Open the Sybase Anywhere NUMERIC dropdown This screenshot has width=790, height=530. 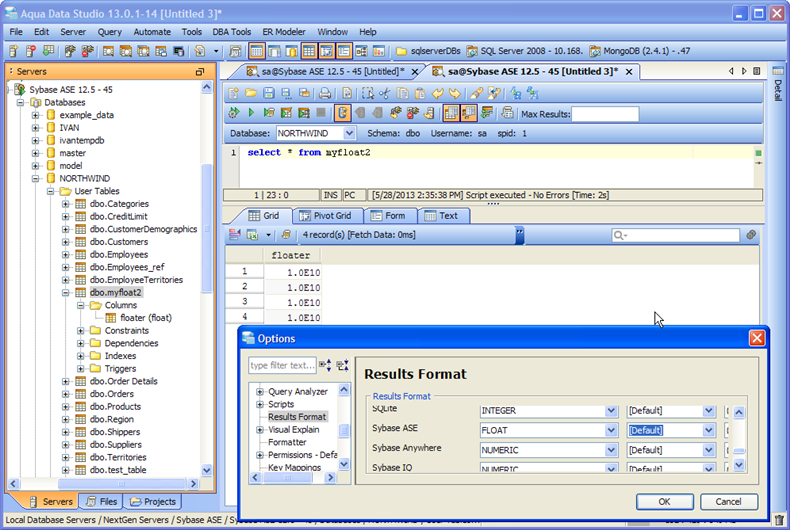pyautogui.click(x=611, y=450)
